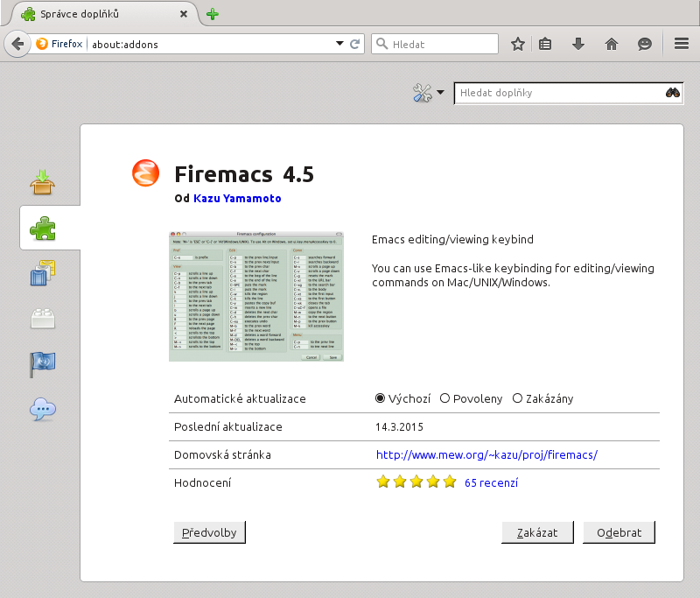The height and width of the screenshot is (598, 700).
Task: Open the 65 recenzí link
Action: 491,482
